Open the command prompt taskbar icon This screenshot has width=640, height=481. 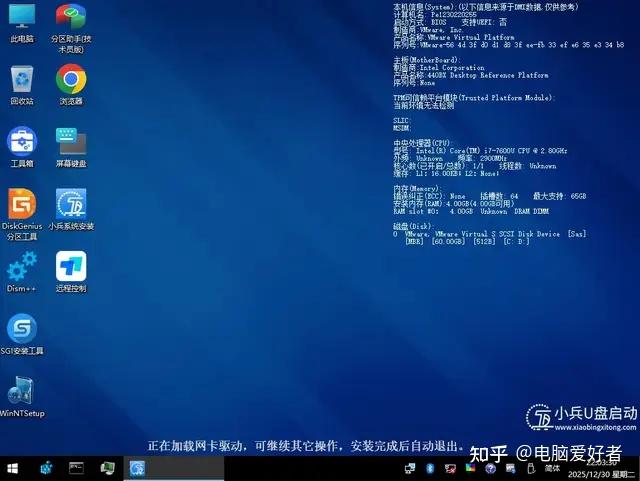click(x=76, y=468)
